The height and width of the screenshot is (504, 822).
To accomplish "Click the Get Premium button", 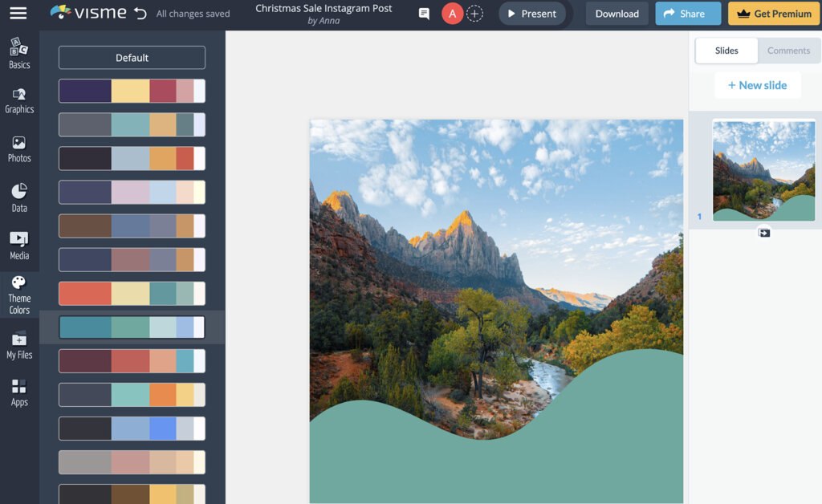I will point(773,14).
